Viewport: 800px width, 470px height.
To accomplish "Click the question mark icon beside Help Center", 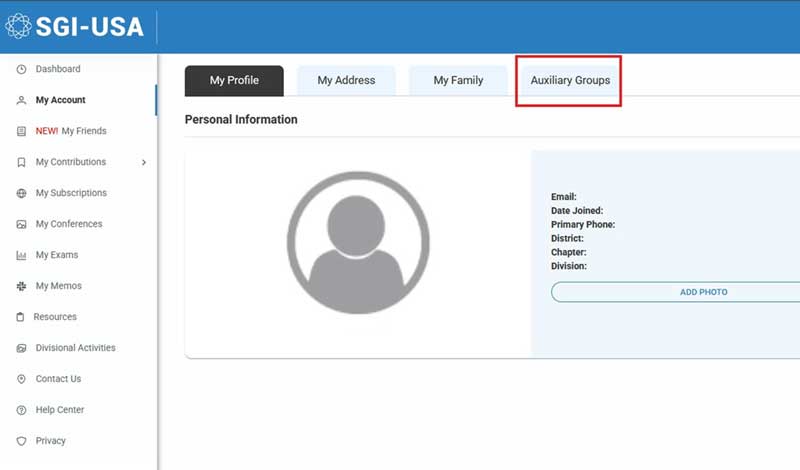I will tap(21, 410).
